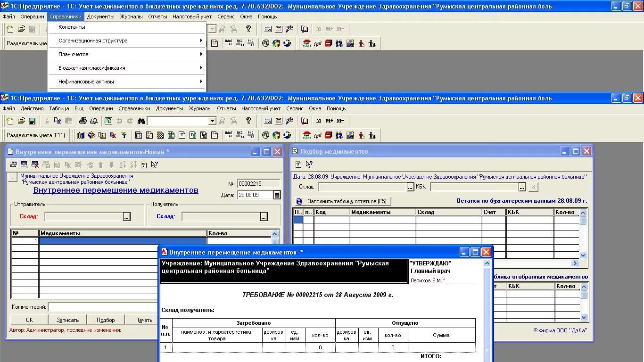Click the Сумма column header in print form
Viewport: 644px width, 362px height.
pyautogui.click(x=441, y=335)
